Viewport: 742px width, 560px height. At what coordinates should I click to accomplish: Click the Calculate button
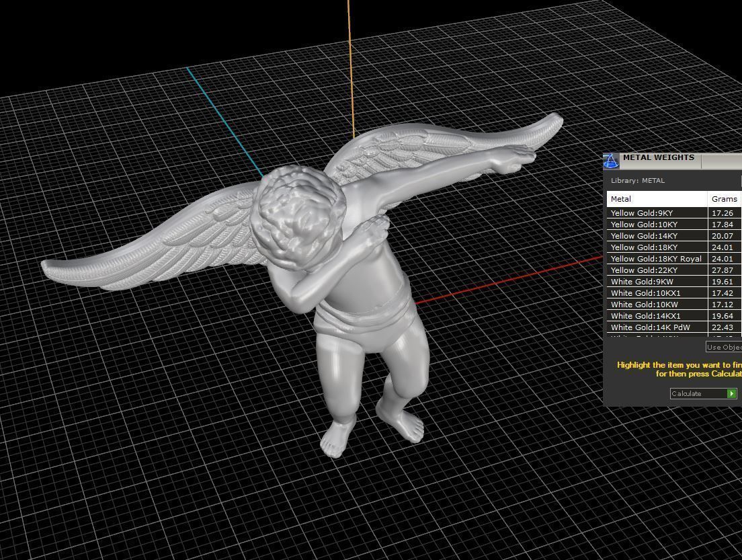click(x=703, y=393)
